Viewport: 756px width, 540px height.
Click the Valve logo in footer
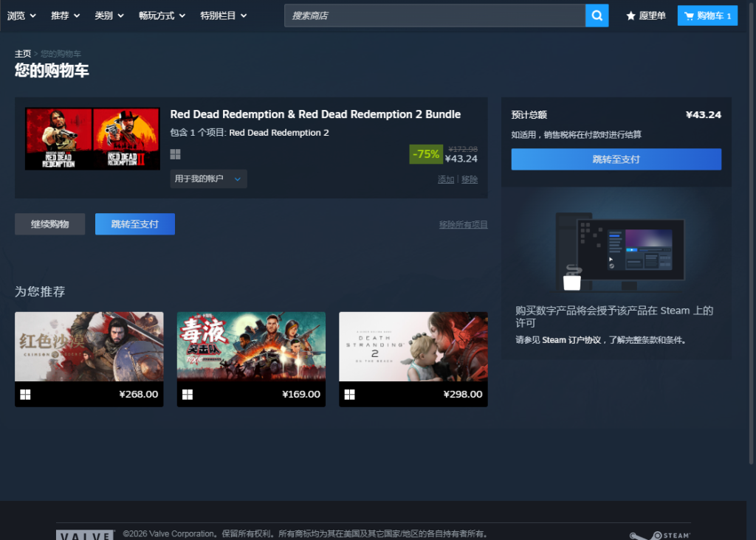click(86, 535)
